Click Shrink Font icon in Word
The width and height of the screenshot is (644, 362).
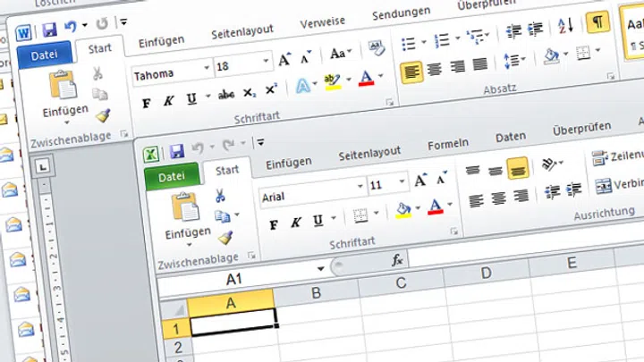click(x=305, y=57)
